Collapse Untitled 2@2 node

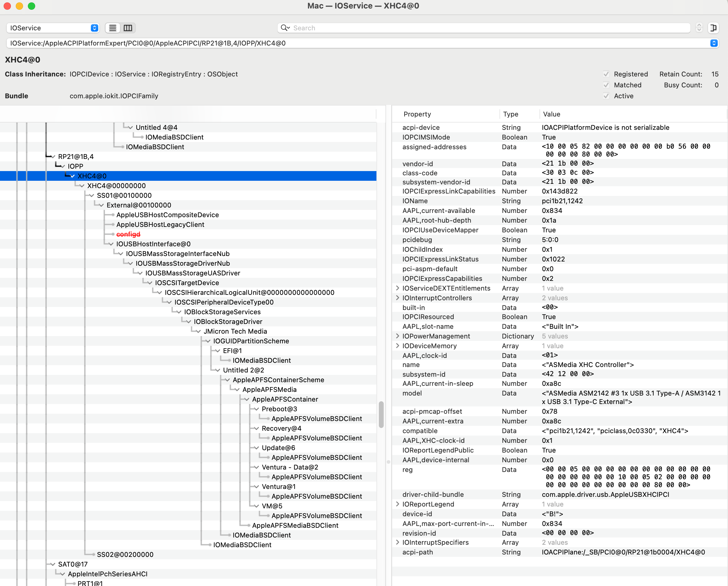click(x=218, y=371)
